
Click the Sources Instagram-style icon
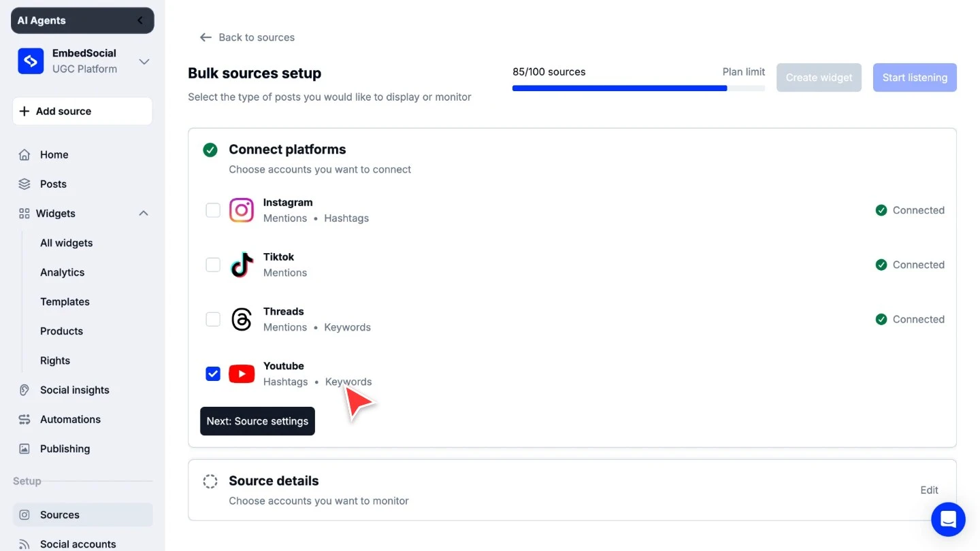(x=24, y=515)
